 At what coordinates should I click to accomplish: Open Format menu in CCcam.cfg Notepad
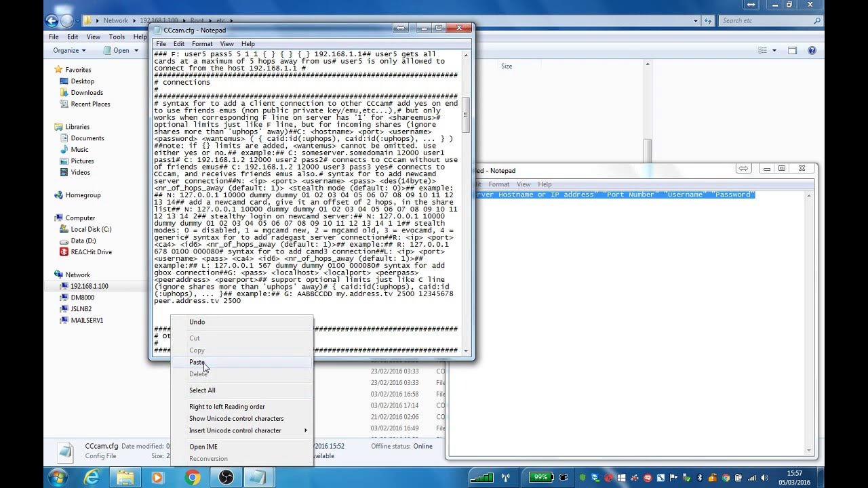(202, 44)
